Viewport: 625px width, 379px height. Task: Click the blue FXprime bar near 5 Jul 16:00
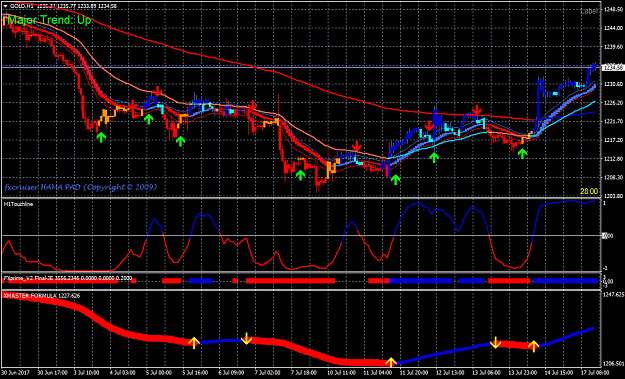[200, 281]
